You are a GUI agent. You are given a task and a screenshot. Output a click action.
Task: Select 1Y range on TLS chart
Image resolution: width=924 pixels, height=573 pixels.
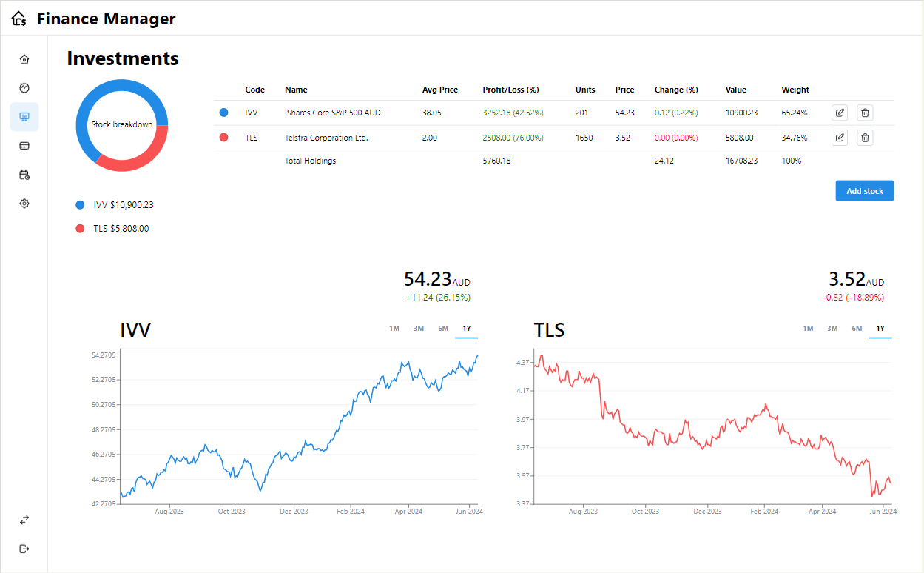coord(880,329)
